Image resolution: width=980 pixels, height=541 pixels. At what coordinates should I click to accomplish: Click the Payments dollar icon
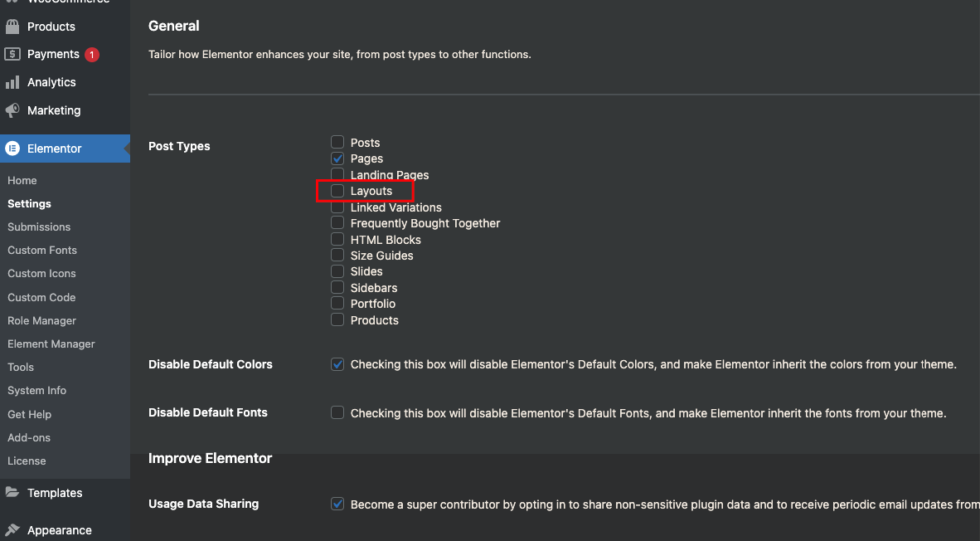pyautogui.click(x=12, y=55)
